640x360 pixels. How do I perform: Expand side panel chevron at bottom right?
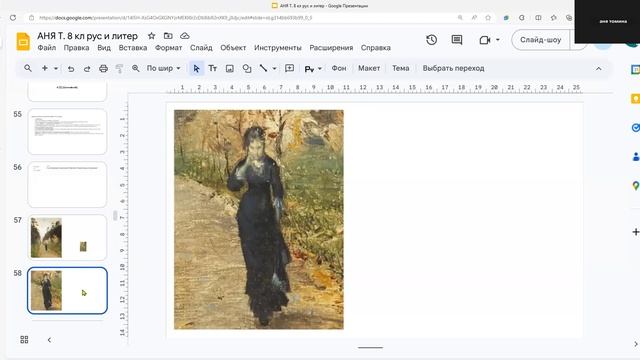(x=636, y=344)
